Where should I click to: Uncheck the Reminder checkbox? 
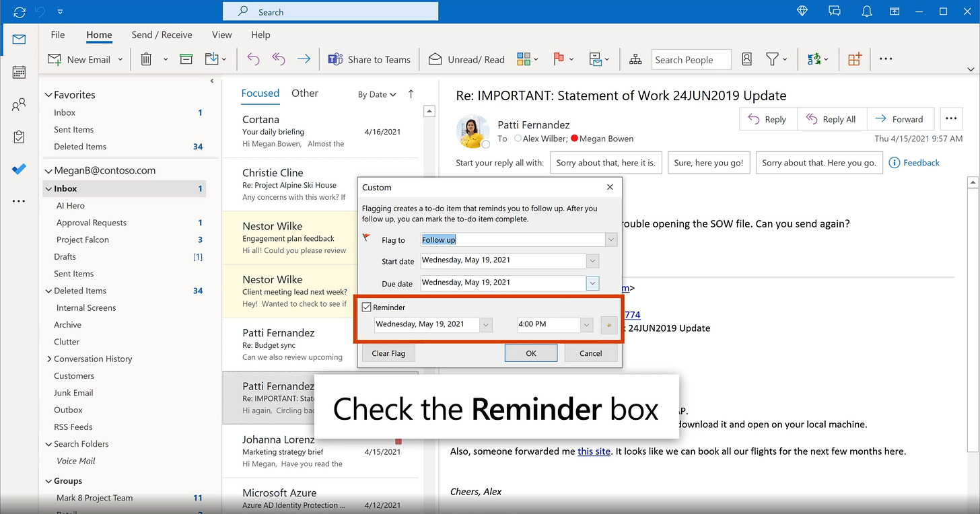click(367, 307)
